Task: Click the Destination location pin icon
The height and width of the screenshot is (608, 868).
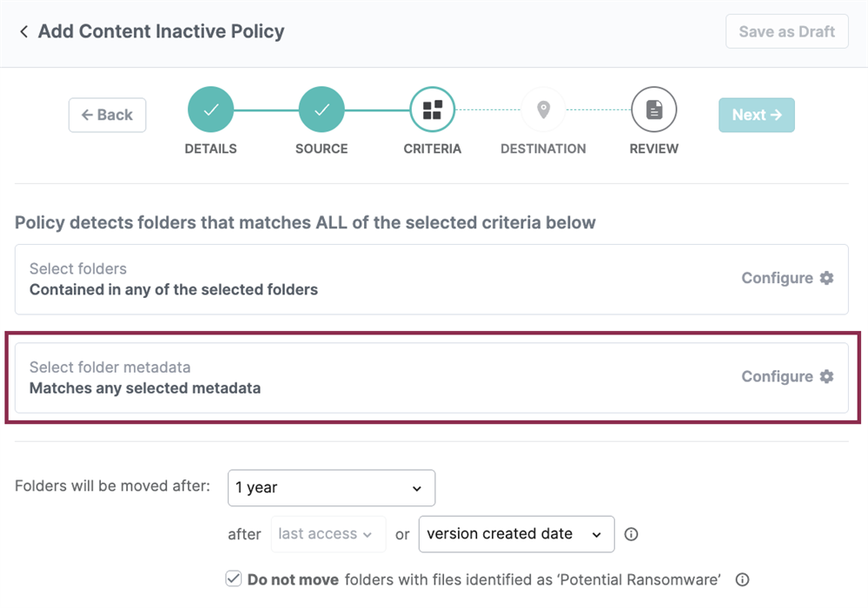Action: [x=543, y=110]
